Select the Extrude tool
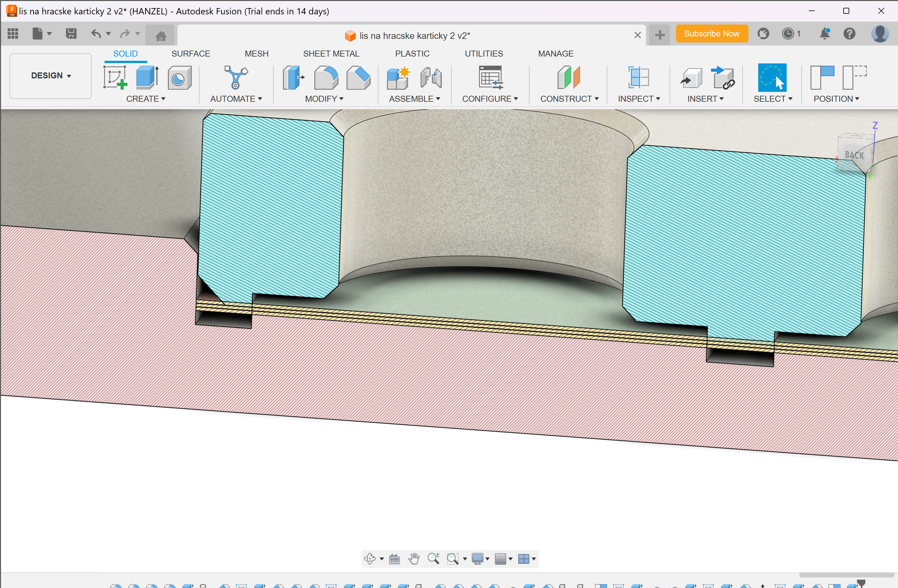Screen dimensions: 898x588 click(x=147, y=77)
